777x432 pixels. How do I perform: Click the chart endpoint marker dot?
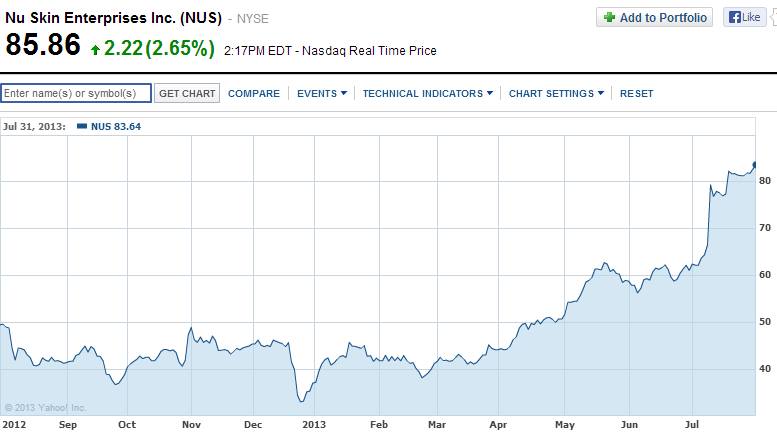tap(755, 164)
